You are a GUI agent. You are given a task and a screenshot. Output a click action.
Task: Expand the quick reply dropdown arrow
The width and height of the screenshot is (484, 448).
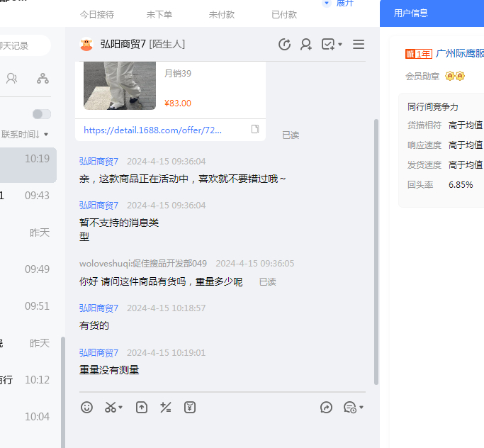(x=361, y=408)
